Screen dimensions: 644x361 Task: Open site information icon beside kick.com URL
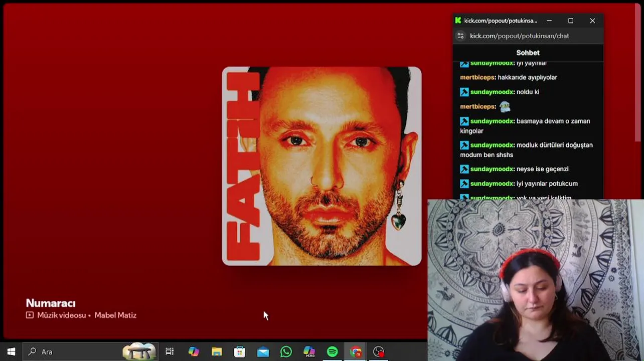coord(460,36)
